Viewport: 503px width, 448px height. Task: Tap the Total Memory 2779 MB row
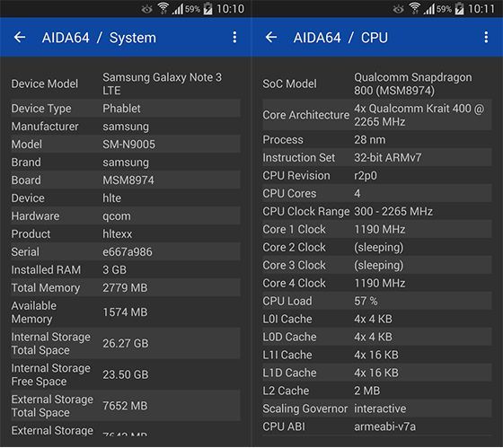point(126,288)
